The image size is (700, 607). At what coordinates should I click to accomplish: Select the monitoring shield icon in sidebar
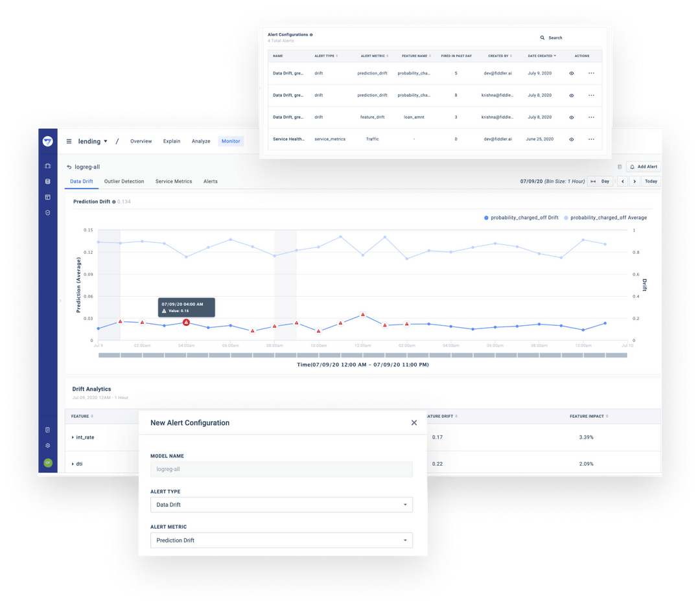click(x=47, y=212)
